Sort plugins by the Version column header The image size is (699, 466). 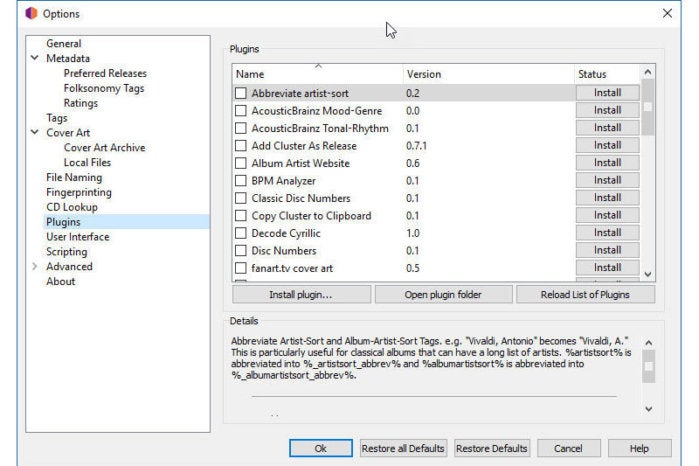click(488, 74)
